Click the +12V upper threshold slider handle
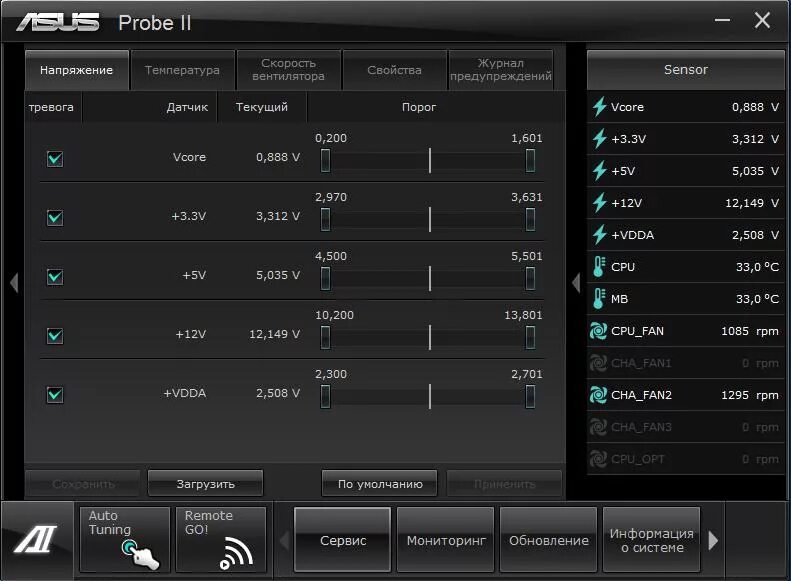 click(530, 337)
